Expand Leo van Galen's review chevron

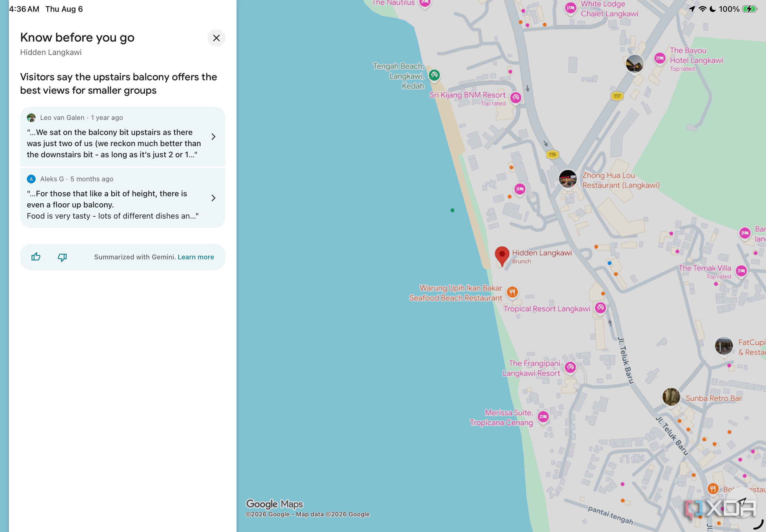[x=213, y=137]
